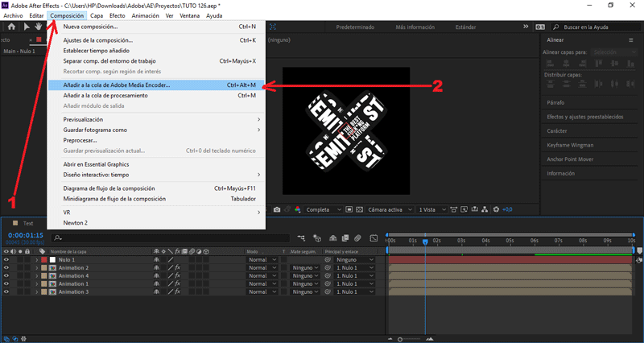Expand the Animation 3 layer properties
This screenshot has height=343, width=644.
point(36,292)
